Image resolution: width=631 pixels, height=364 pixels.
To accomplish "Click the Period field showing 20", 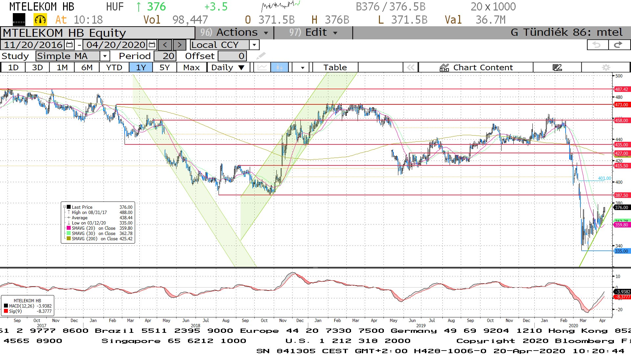I will 165,56.
